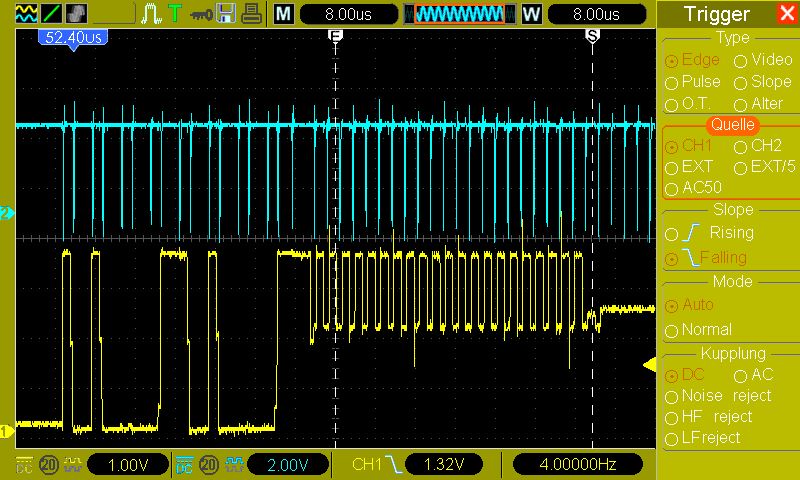Choose LFreject coupling
Viewport: 800px width, 480px height.
pos(703,438)
